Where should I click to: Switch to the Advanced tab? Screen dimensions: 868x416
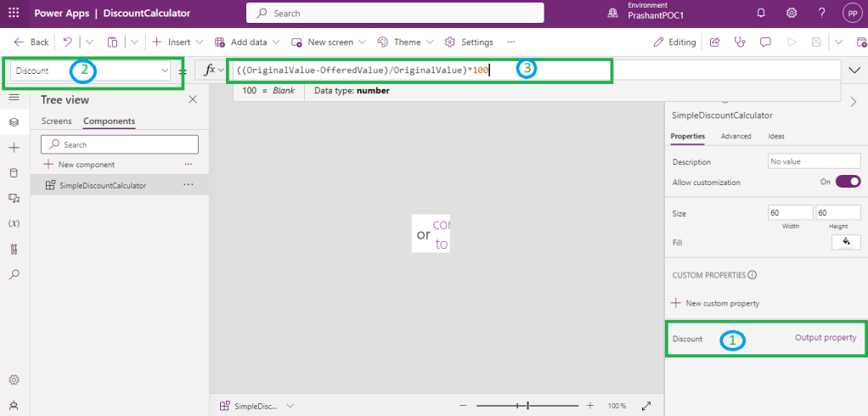tap(736, 136)
